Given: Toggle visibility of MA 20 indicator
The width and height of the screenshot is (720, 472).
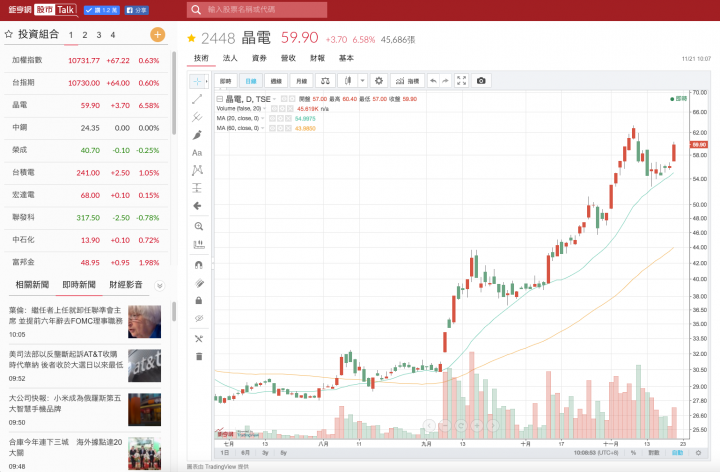Looking at the screenshot, I should tap(272, 118).
